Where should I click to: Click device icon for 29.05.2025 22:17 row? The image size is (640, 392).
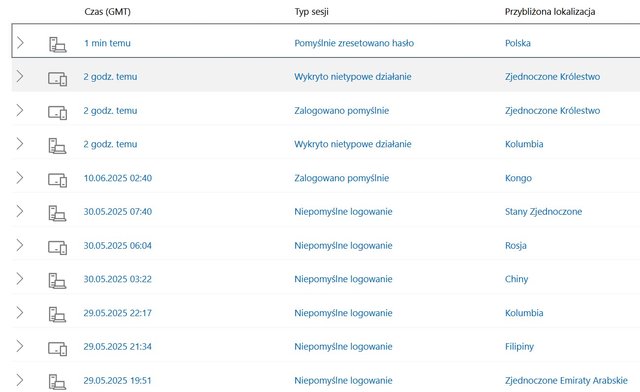(57, 314)
